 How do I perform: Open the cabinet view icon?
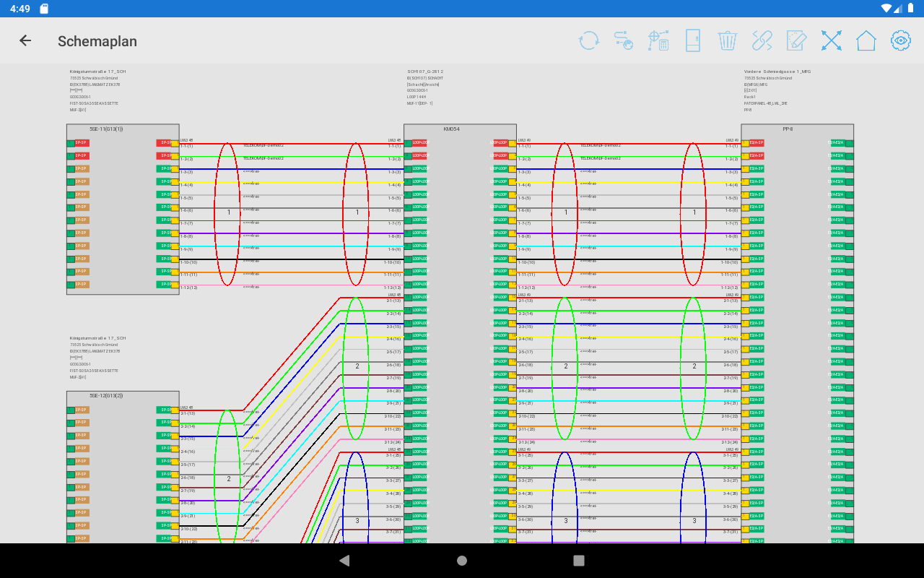click(x=693, y=40)
